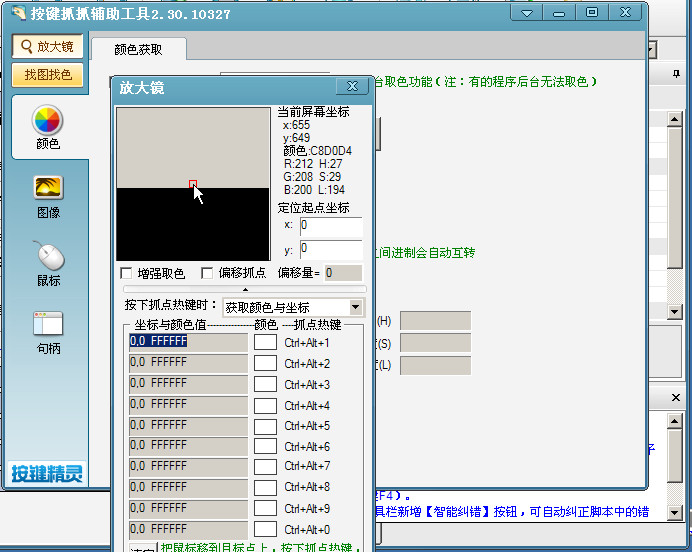Screen dimensions: 692x552
Task: Click the upper right scrollbar down arrow
Action: [x=674, y=312]
